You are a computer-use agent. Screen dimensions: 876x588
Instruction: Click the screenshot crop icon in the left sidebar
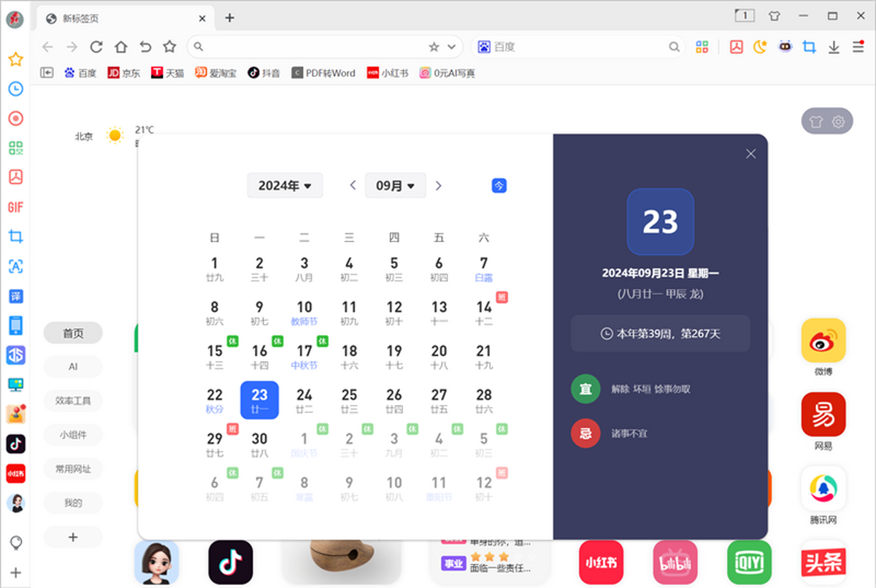pyautogui.click(x=15, y=236)
